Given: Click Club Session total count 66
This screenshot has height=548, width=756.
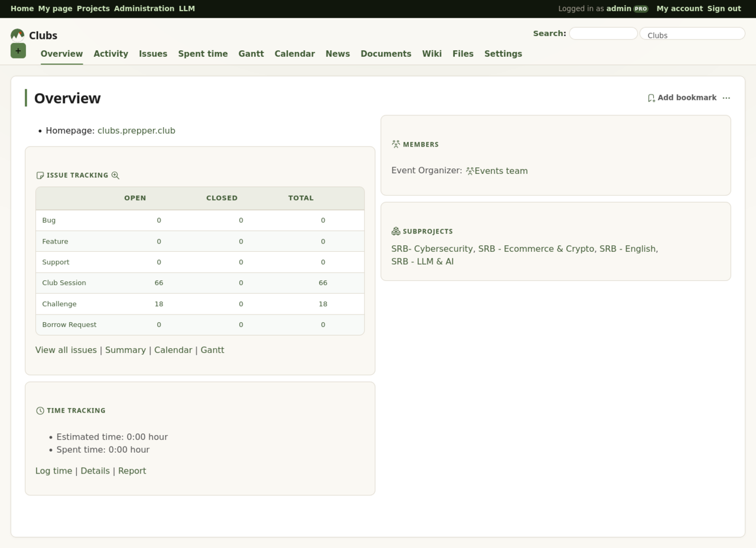Looking at the screenshot, I should [x=323, y=283].
